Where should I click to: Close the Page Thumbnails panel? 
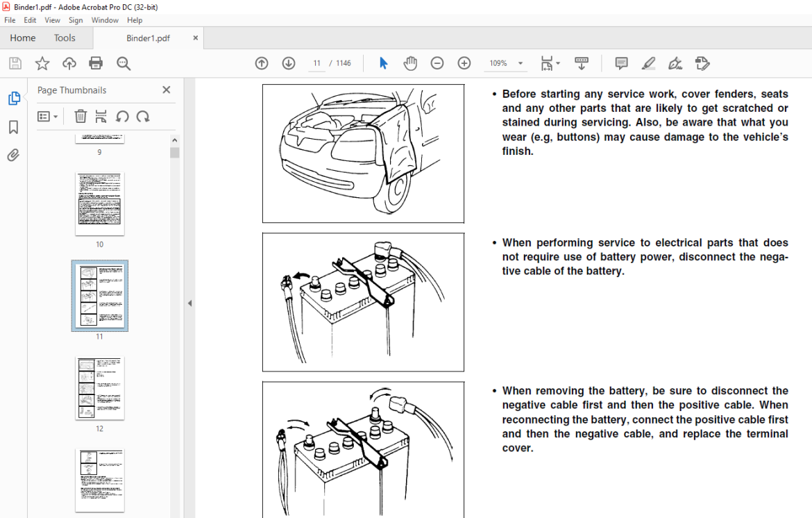click(x=167, y=90)
